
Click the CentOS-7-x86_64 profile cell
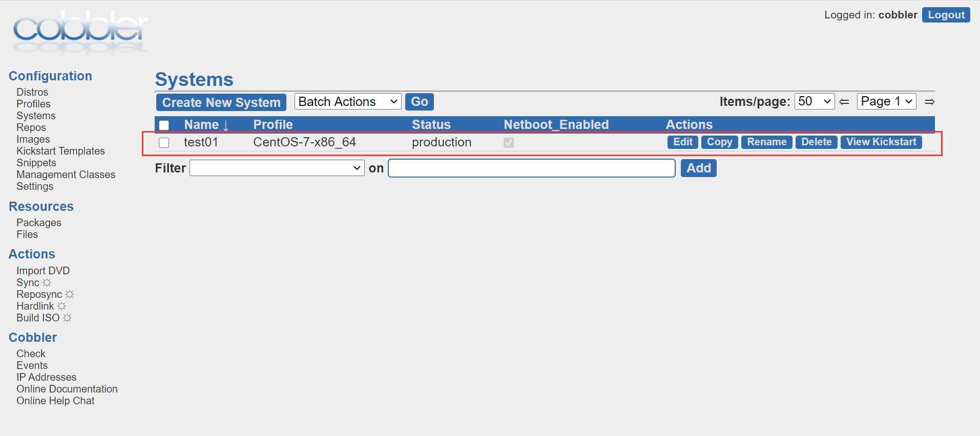click(304, 142)
